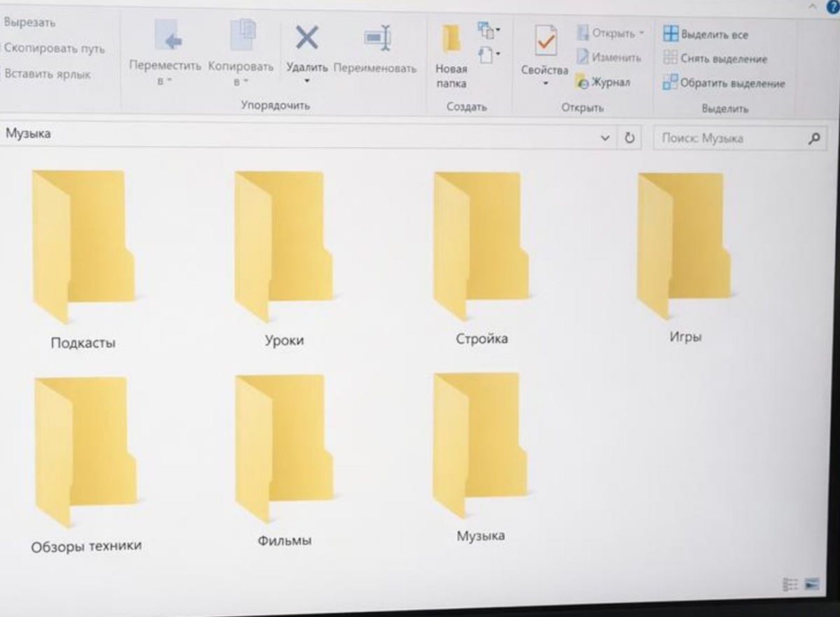This screenshot has width=840, height=617.
Task: Select the Уроки folder
Action: tap(283, 257)
